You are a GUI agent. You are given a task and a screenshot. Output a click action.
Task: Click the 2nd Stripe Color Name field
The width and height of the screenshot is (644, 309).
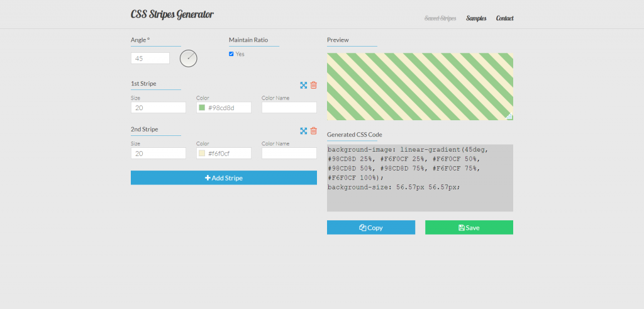[289, 154]
